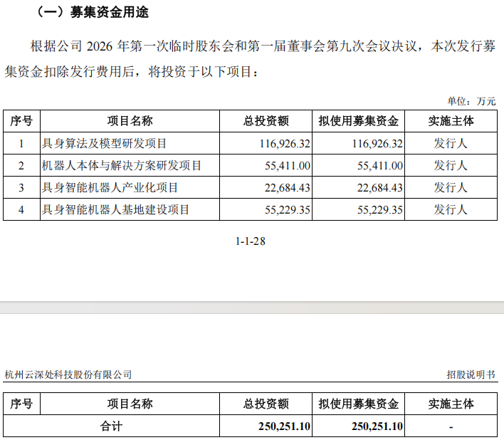Click 拟使用募集资金 value 55,229.35

[x=380, y=210]
